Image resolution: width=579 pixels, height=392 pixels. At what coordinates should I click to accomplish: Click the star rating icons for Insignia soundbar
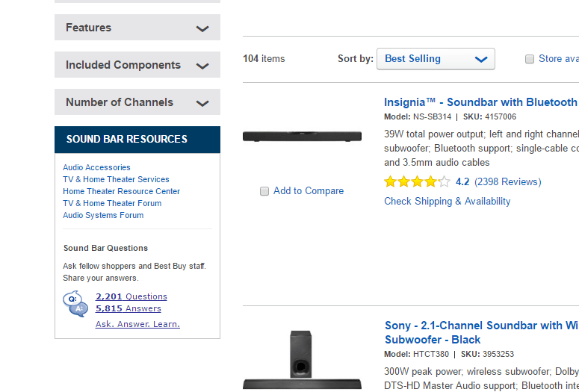[x=418, y=181]
